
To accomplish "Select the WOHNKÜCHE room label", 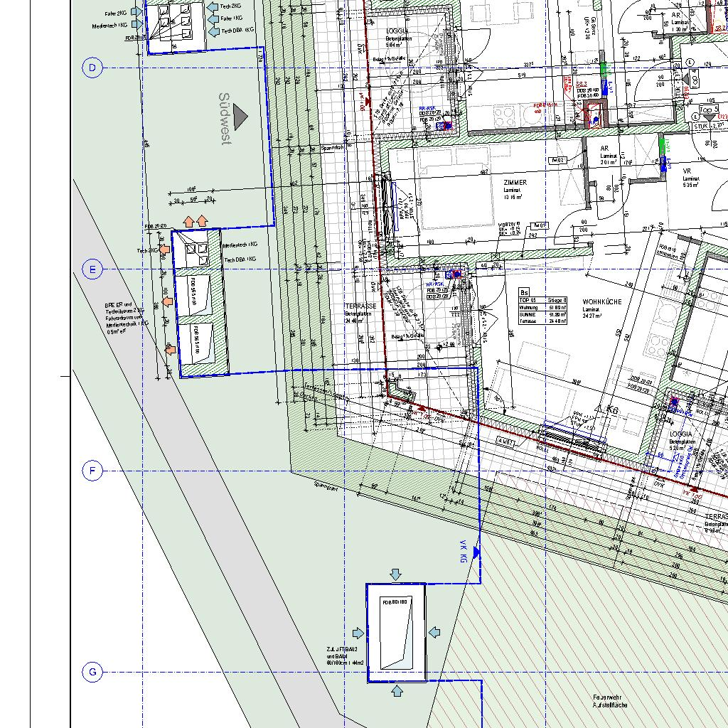I will (x=601, y=309).
